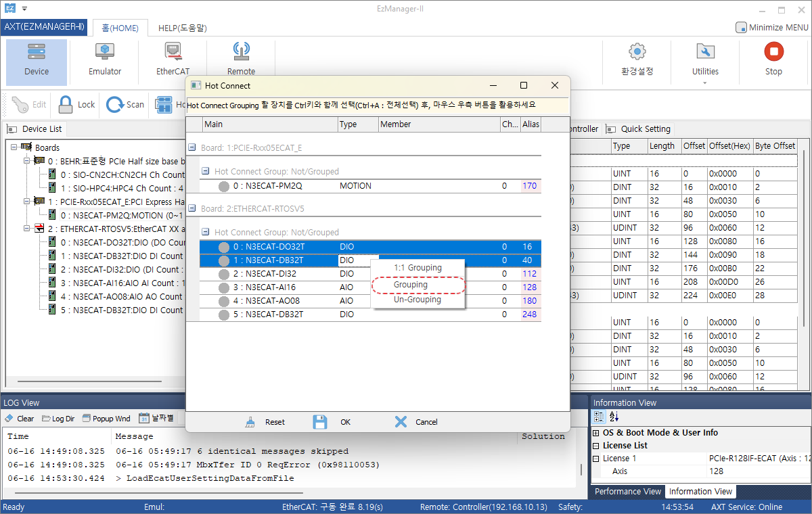Click the Offset(Hex) column header
Screen dimensions: 812x514
pyautogui.click(x=729, y=146)
